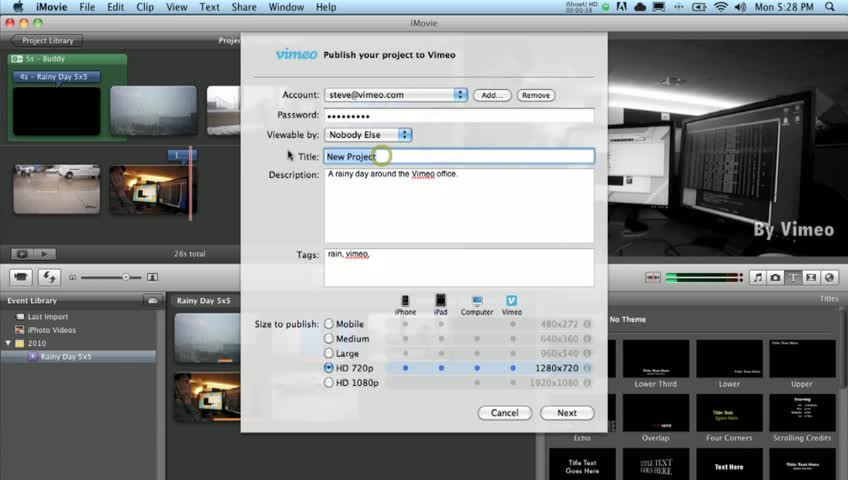Show info for 640x360 size
The height and width of the screenshot is (480, 848).
587,339
